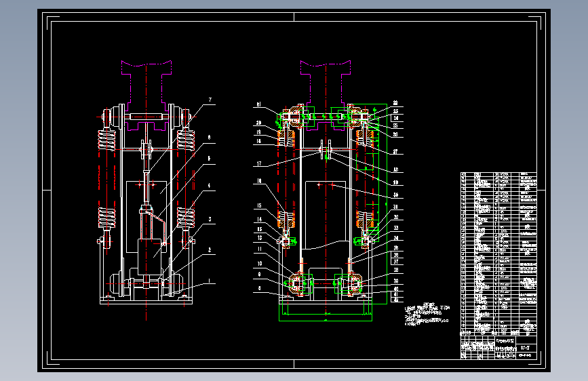Screen dimensions: 588x381
Task: Click callout number 33 in section view
Action: (x=395, y=228)
